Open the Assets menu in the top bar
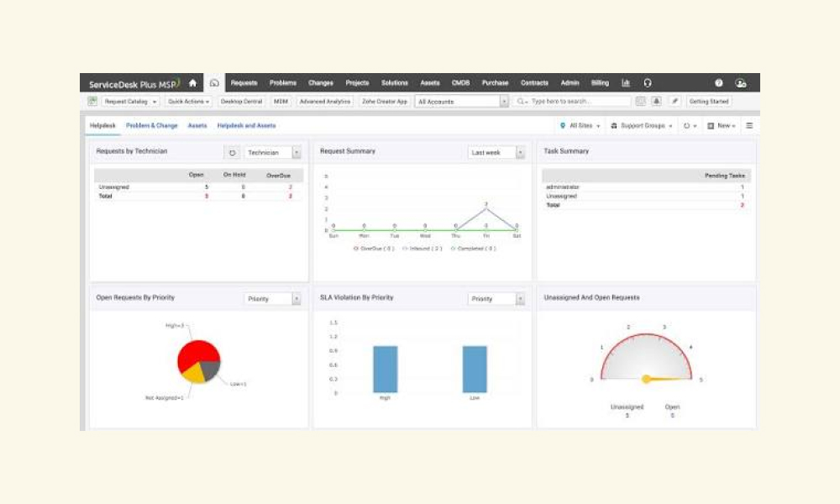Viewport: 840px width, 504px height. click(430, 83)
